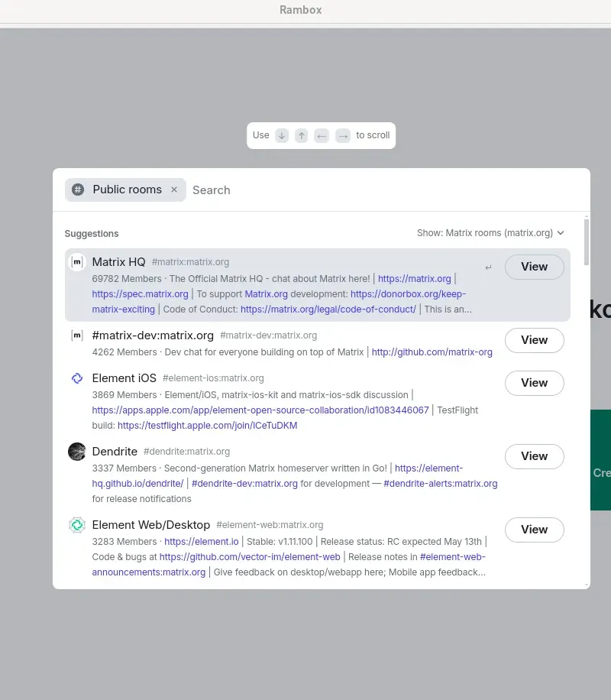Click the Element iOS room title
Viewport: 611px width, 700px height.
point(124,378)
